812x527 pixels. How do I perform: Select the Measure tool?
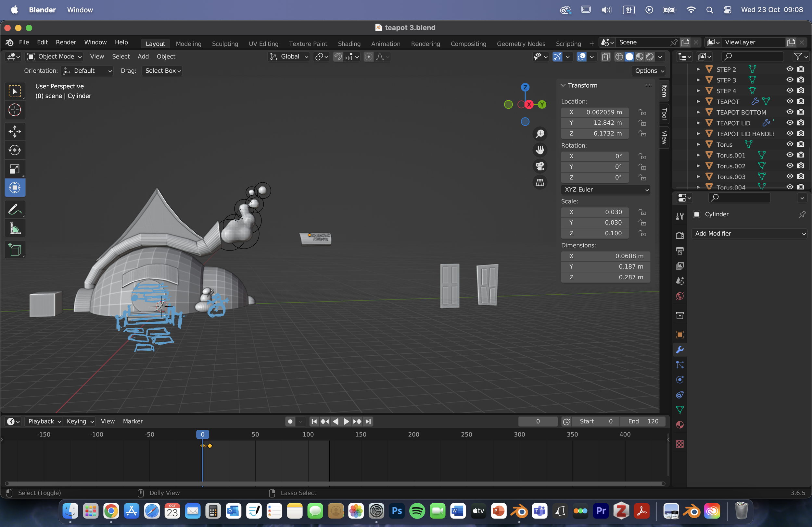pos(15,228)
